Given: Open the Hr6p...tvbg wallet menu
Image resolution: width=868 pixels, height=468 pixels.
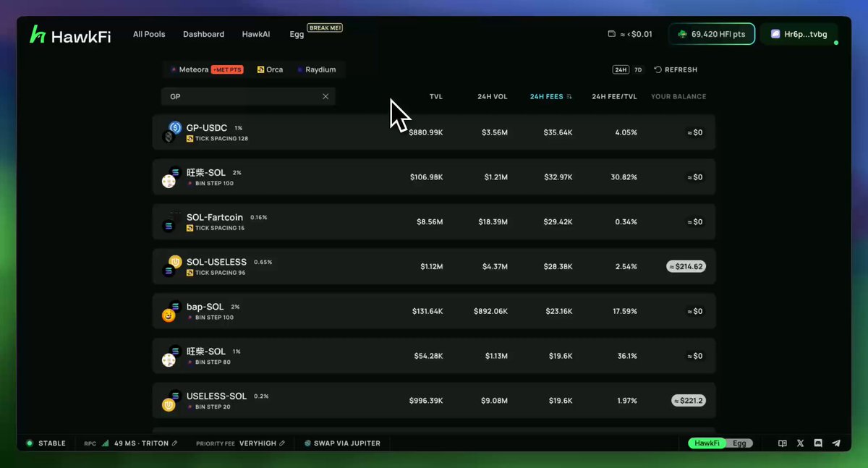Looking at the screenshot, I should (x=799, y=34).
